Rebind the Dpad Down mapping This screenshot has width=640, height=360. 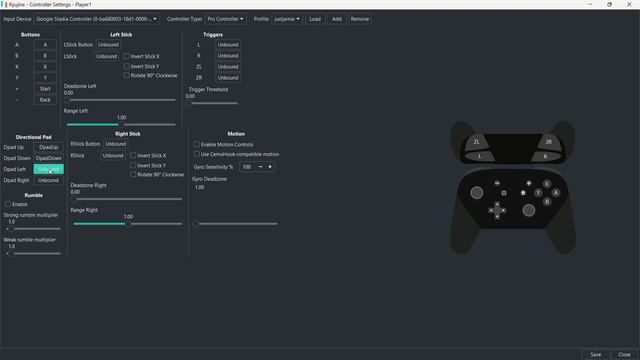49,158
